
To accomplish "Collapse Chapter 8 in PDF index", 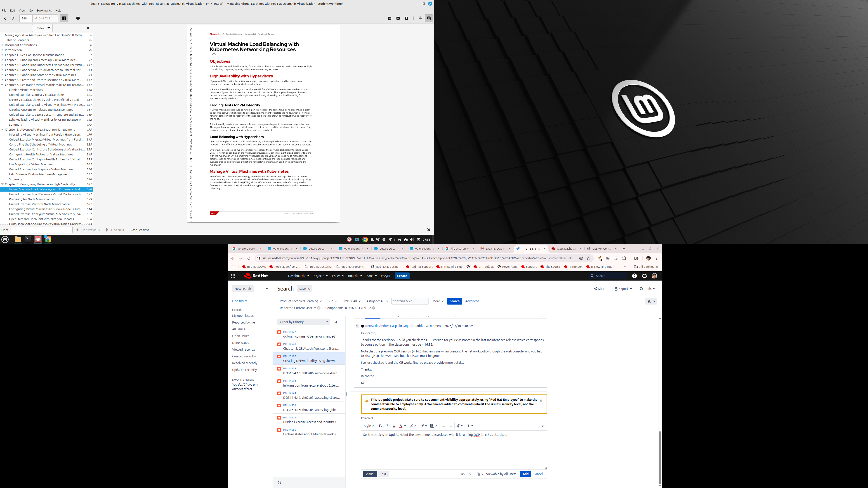I will point(2,130).
